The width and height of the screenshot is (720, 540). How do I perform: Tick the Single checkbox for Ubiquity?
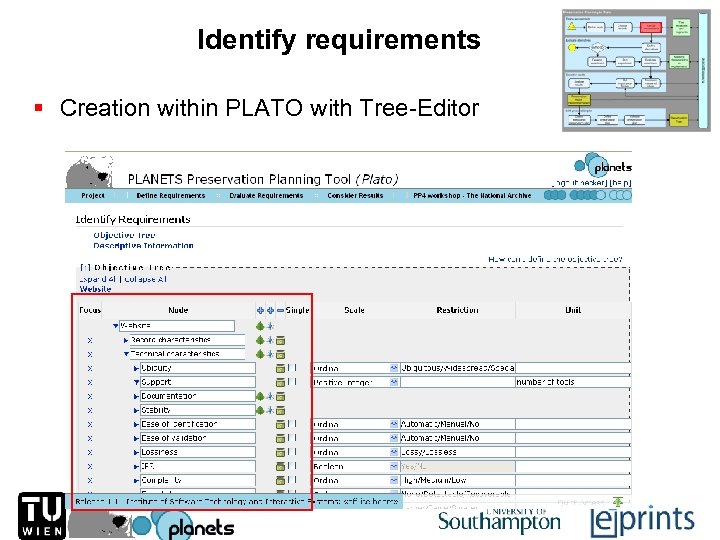292,368
